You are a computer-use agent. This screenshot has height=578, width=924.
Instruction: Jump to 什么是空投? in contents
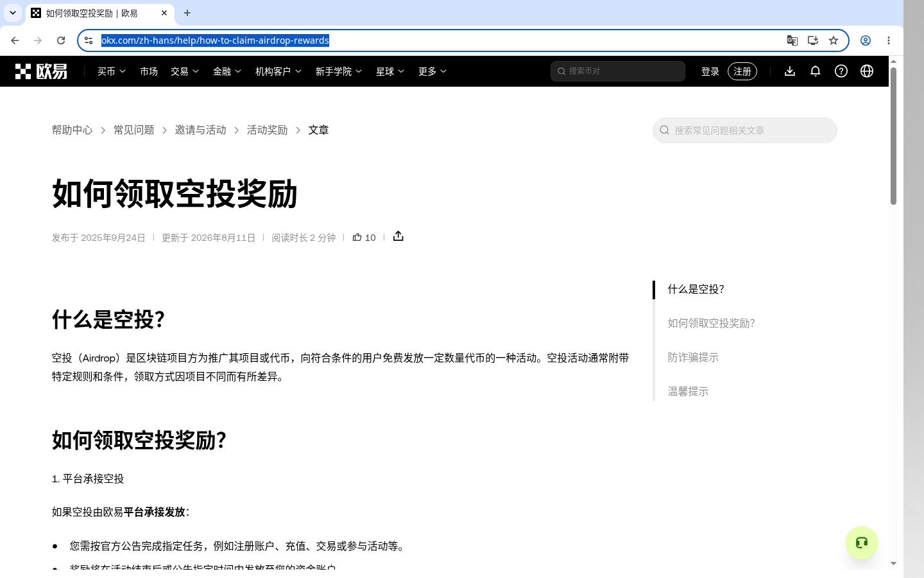696,290
